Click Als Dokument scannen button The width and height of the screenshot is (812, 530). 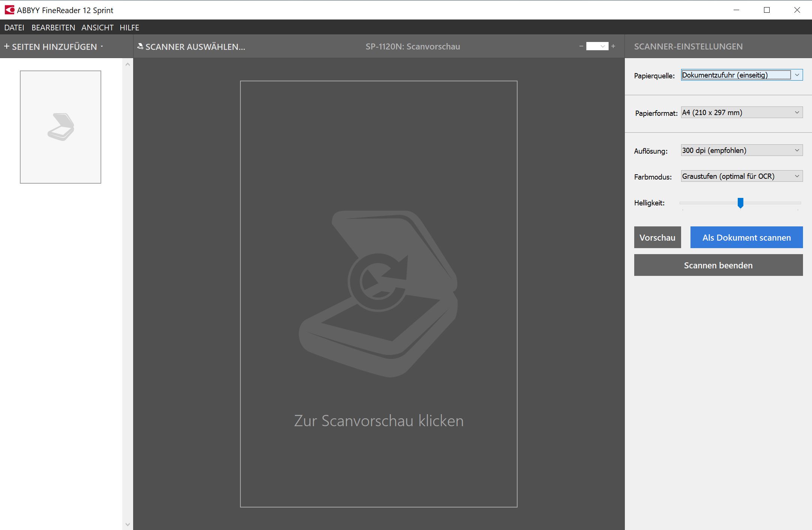click(x=746, y=237)
